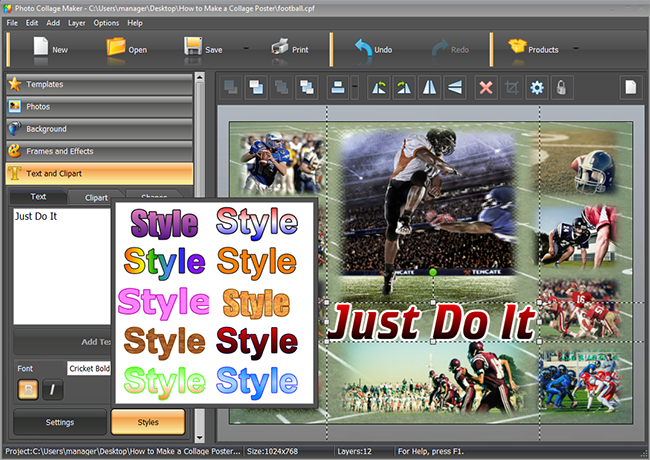Image resolution: width=650 pixels, height=460 pixels.
Task: Click the first layer order icon in toolbar
Action: click(x=230, y=87)
